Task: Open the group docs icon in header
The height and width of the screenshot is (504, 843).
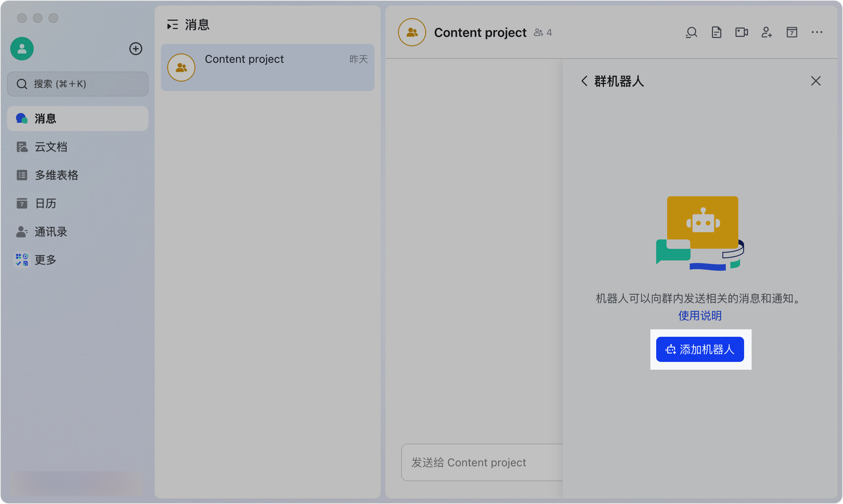Action: [x=717, y=33]
